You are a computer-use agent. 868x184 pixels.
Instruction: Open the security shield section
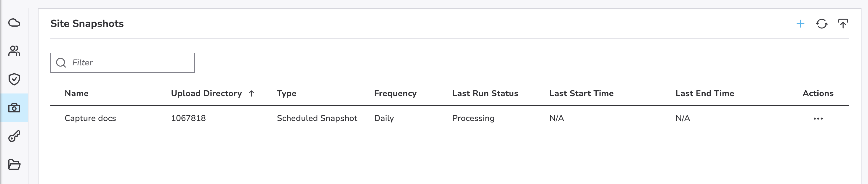coord(14,79)
